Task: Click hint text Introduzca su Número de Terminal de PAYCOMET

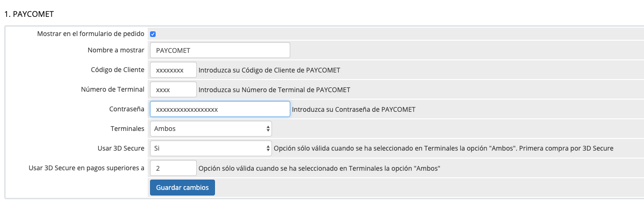Action: coord(274,90)
